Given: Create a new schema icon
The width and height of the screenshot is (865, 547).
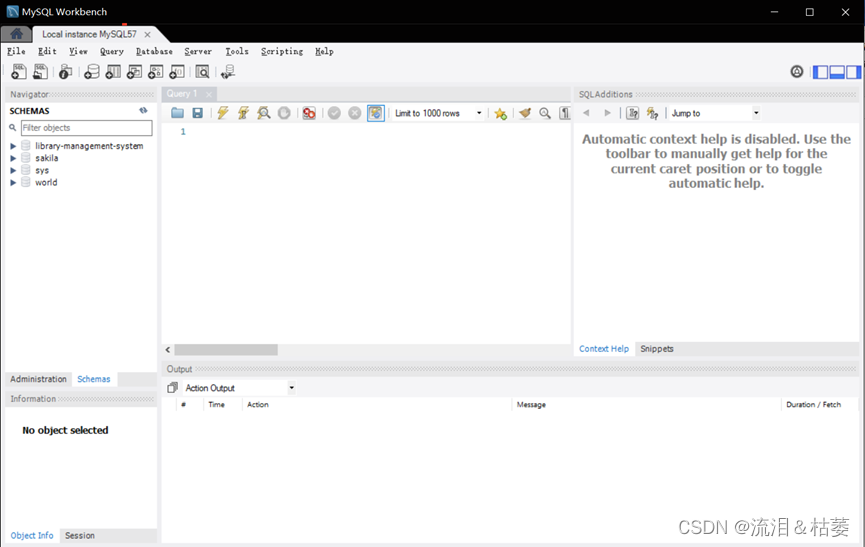Looking at the screenshot, I should pos(92,72).
